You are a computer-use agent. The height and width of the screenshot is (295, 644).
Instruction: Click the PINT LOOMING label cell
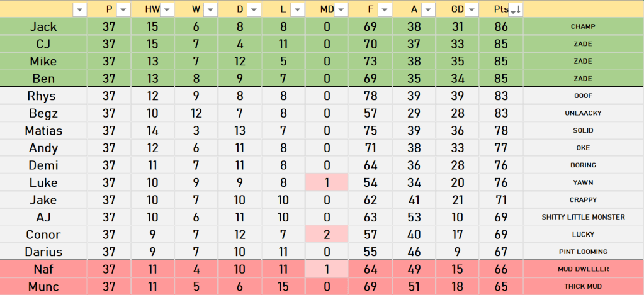(583, 252)
